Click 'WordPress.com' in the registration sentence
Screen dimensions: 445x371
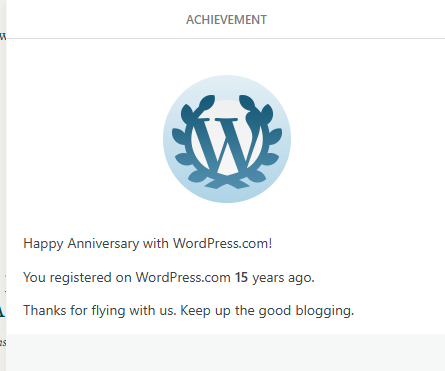coord(183,277)
